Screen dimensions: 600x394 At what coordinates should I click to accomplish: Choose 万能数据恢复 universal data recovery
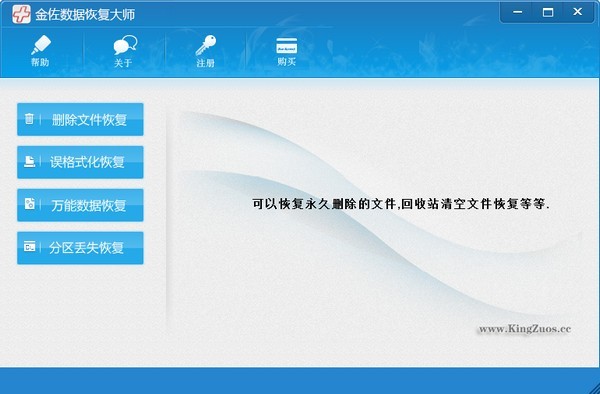point(80,205)
